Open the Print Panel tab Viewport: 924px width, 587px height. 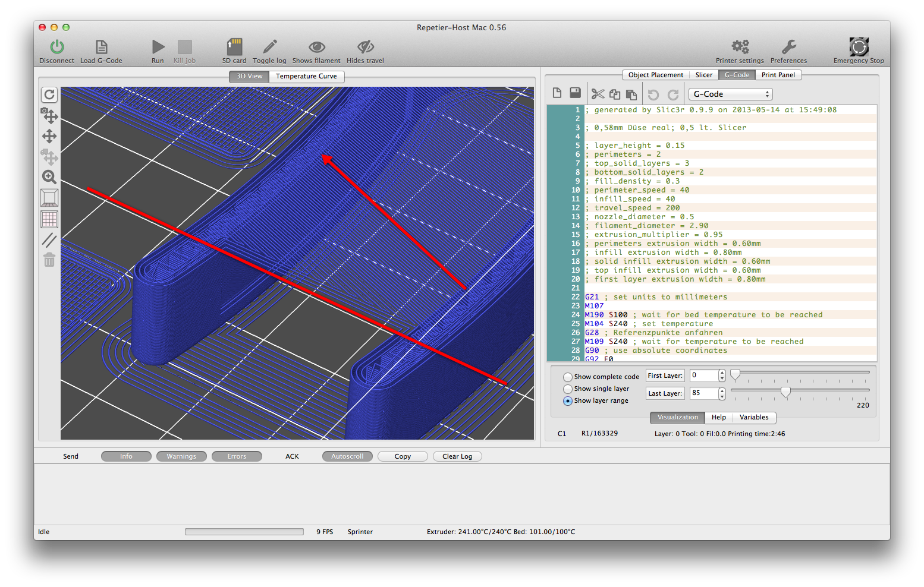[x=778, y=75]
